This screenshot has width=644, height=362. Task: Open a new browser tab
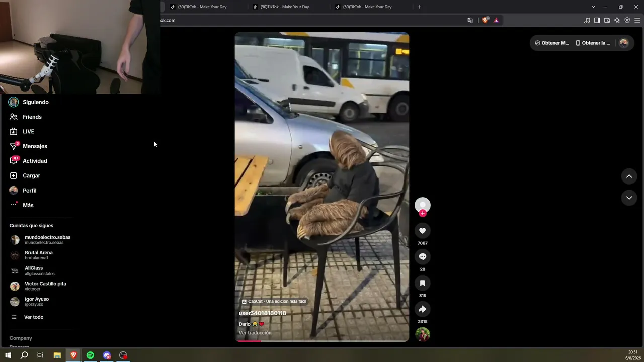[419, 7]
